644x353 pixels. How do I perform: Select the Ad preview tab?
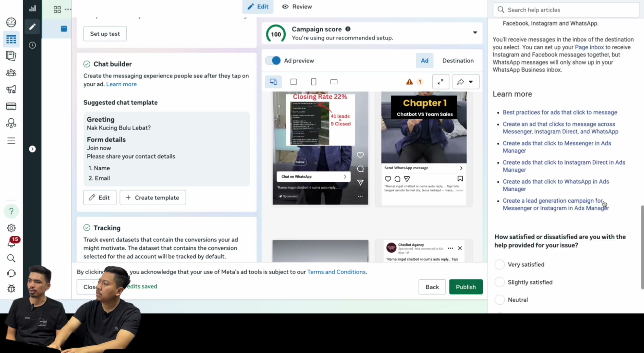click(424, 60)
